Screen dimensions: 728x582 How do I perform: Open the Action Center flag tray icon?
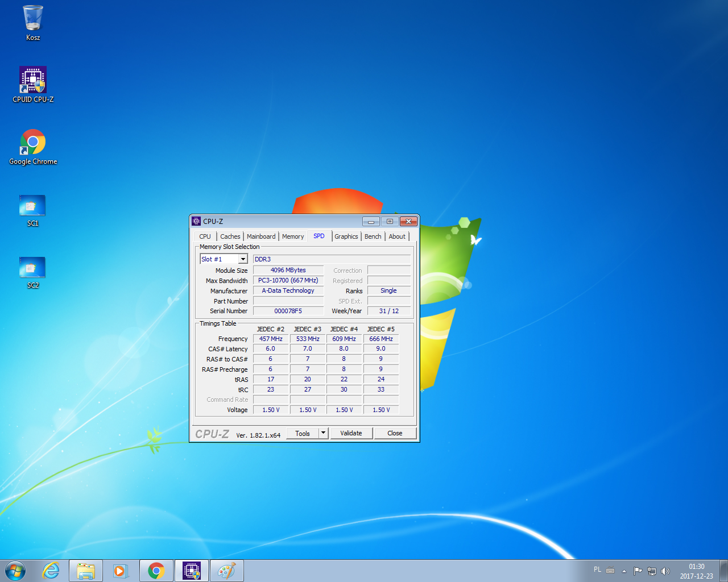click(x=638, y=571)
